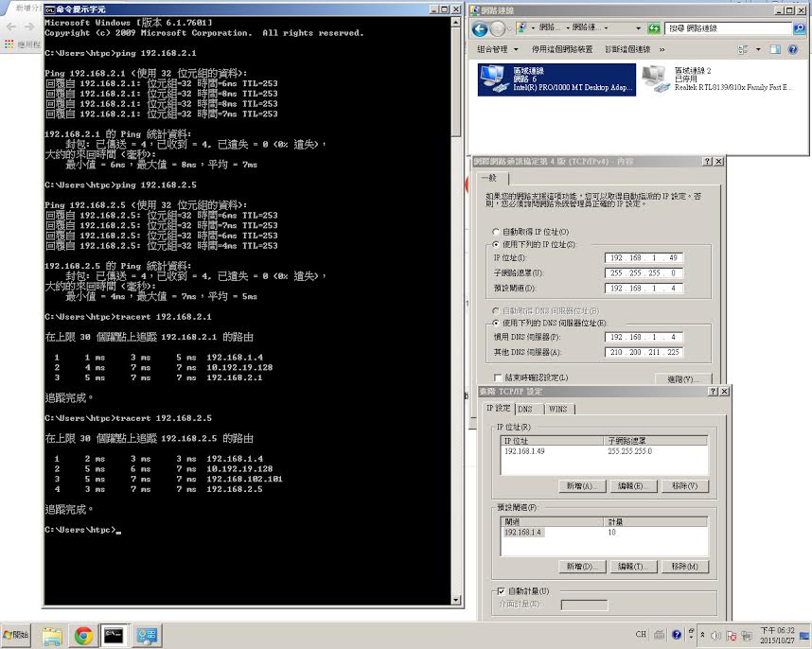Click 移除(M) under 預設閘道
812x649 pixels.
(684, 567)
